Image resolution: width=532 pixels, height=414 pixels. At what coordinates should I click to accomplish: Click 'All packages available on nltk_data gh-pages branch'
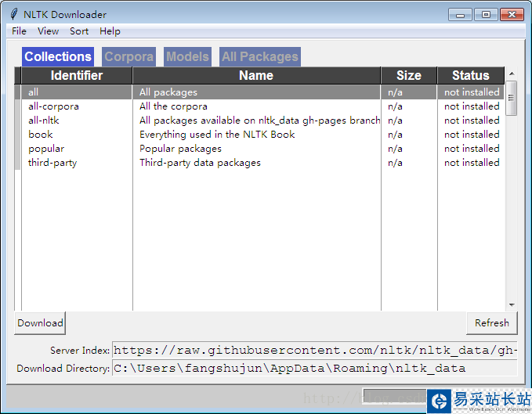coord(259,121)
